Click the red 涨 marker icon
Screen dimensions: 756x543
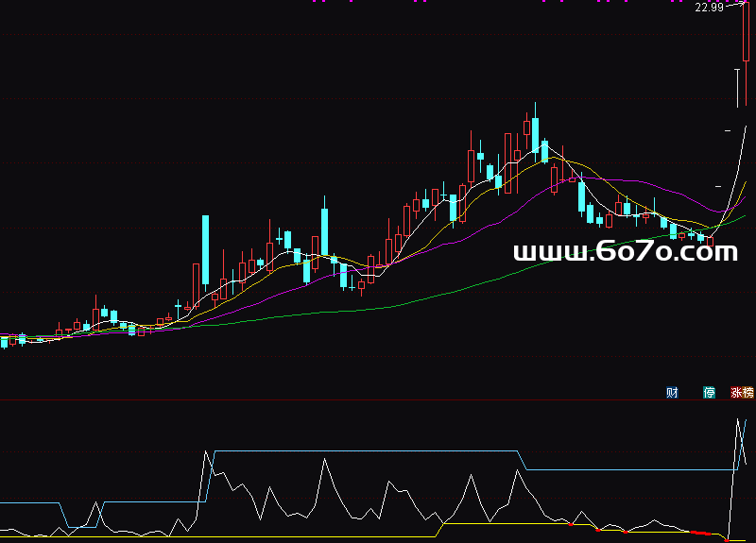tap(736, 393)
